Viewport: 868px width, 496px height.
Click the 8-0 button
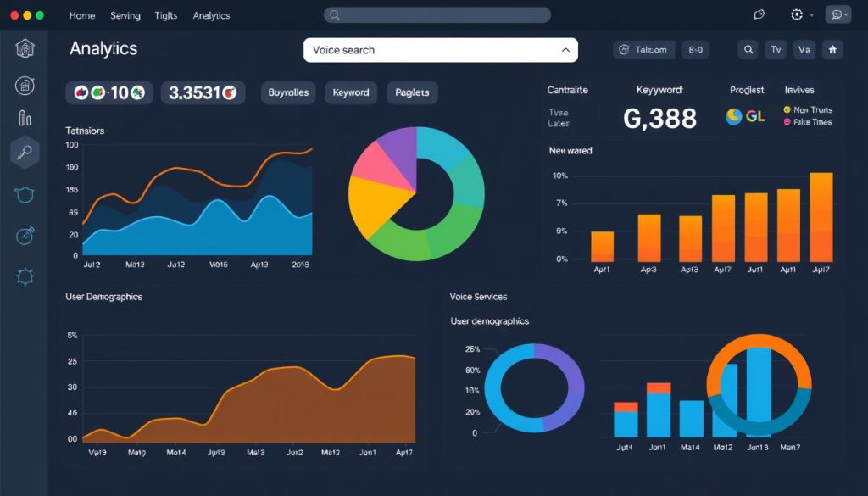(x=695, y=50)
